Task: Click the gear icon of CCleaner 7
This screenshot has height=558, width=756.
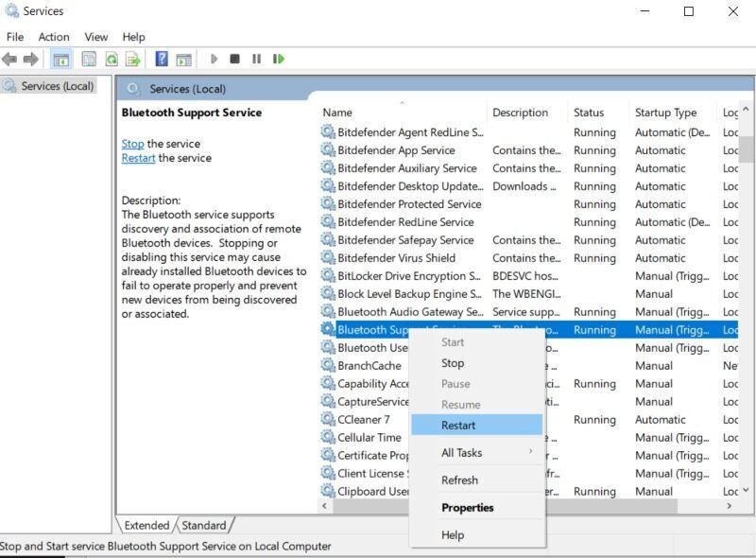Action: pyautogui.click(x=328, y=419)
